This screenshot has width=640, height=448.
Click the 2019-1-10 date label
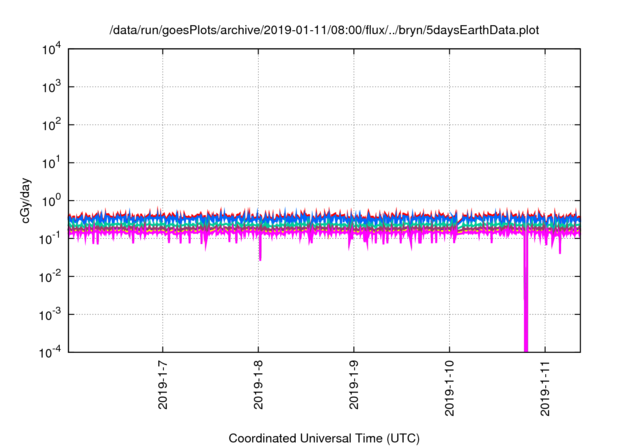coord(449,388)
